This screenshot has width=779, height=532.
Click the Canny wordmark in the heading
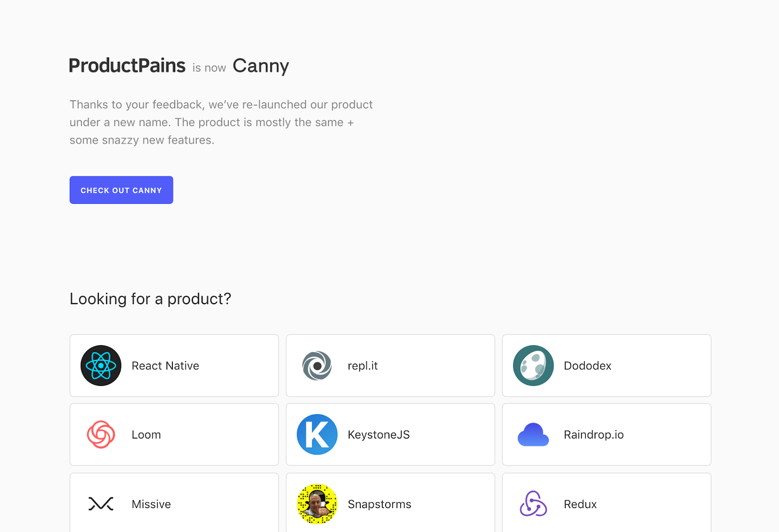261,66
